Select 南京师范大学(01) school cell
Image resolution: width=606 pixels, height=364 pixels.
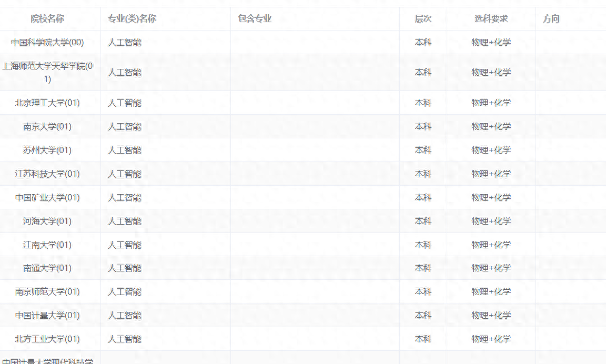coord(47,292)
